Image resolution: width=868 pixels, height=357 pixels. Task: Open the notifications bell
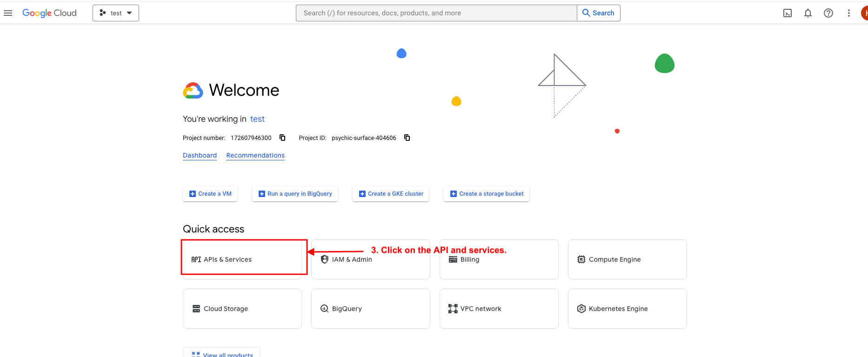coord(808,13)
